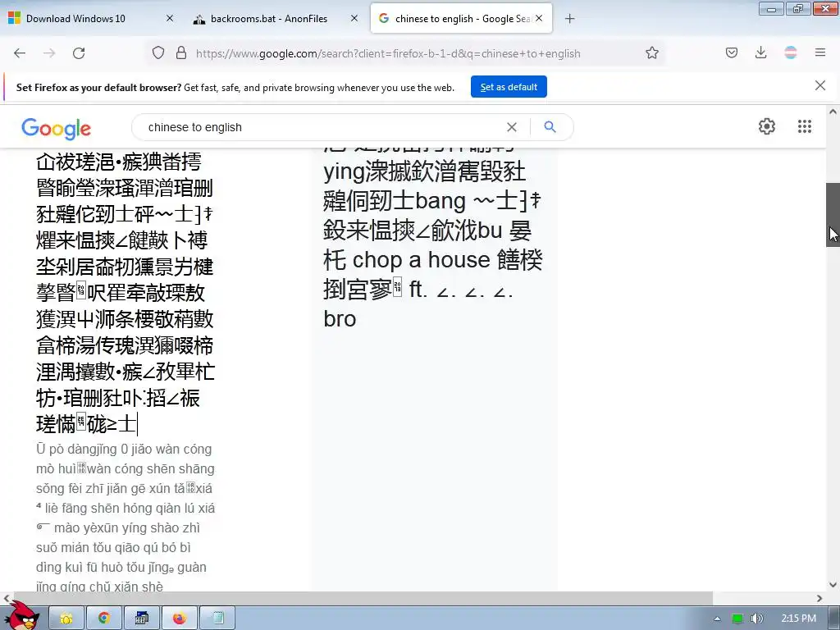840x630 pixels.
Task: Close the chinese to english tab
Action: [x=539, y=18]
